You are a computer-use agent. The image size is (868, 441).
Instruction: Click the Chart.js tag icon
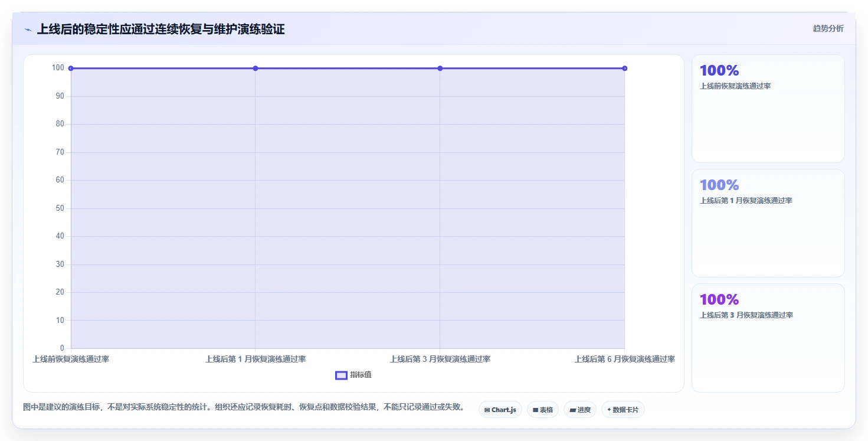[487, 410]
